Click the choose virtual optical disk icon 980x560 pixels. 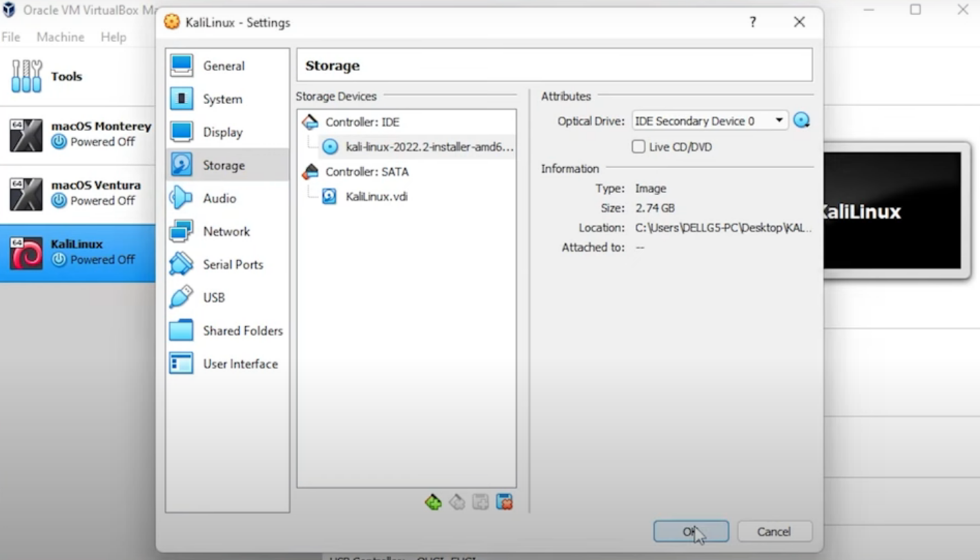[801, 121]
